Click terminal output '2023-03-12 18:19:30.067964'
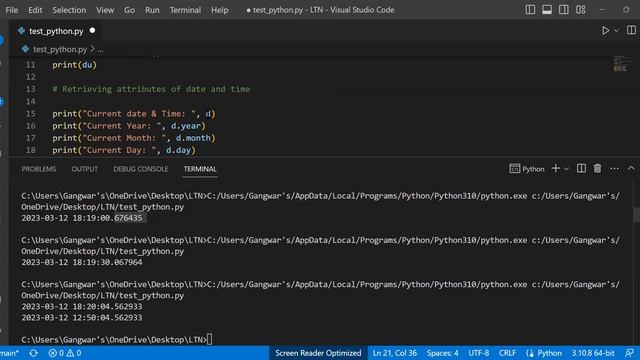Screen dimensions: 640x360 click(82, 262)
